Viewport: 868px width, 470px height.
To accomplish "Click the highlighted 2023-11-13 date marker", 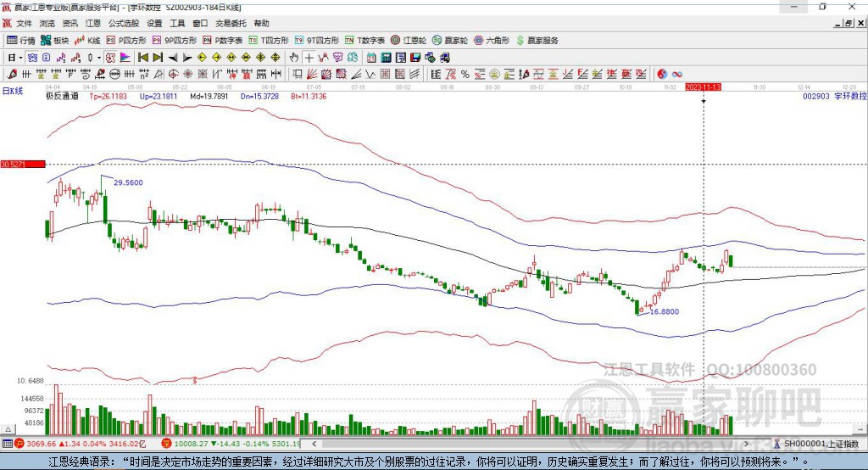I will (x=703, y=87).
